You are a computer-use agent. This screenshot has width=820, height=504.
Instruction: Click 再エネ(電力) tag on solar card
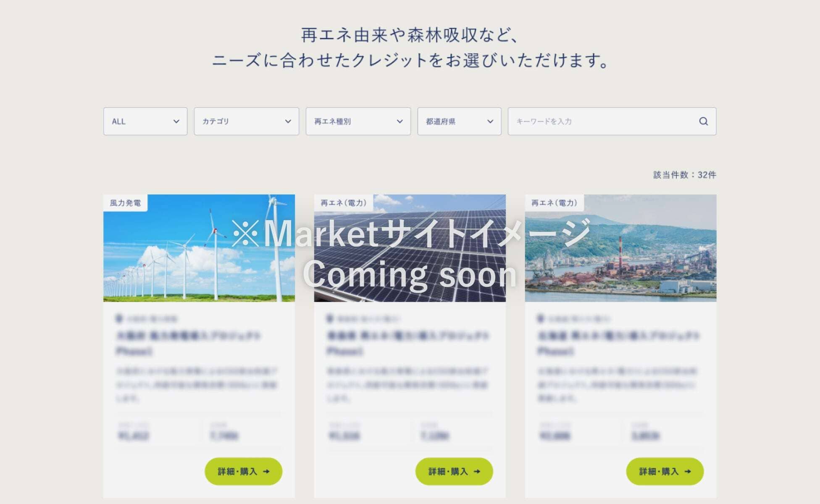344,203
